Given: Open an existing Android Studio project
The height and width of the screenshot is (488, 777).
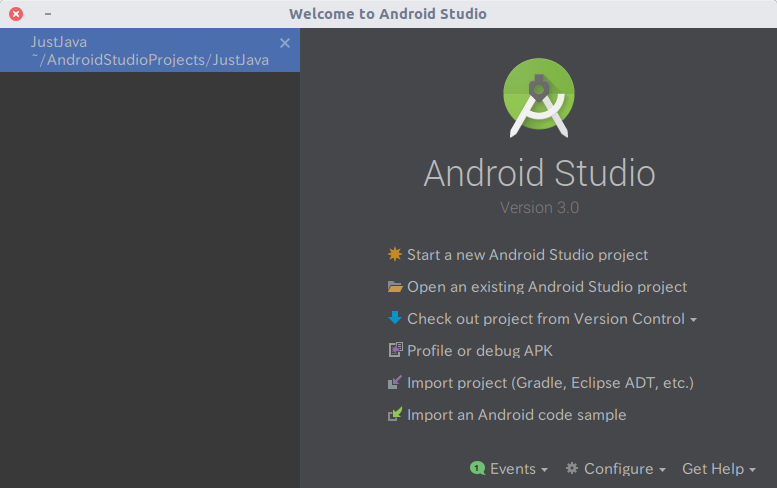Looking at the screenshot, I should (547, 287).
